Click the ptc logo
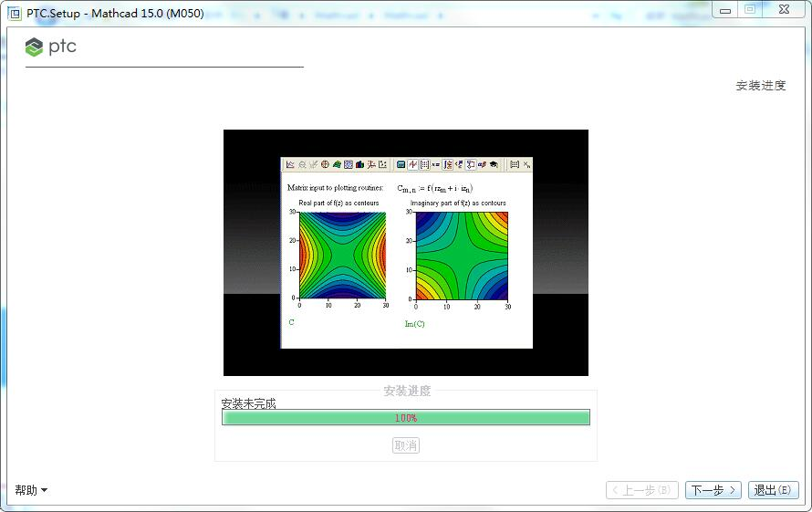This screenshot has height=512, width=812. point(51,47)
